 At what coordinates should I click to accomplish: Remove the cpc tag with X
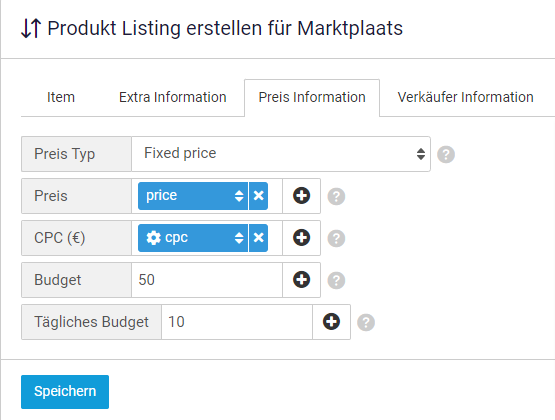coord(258,238)
